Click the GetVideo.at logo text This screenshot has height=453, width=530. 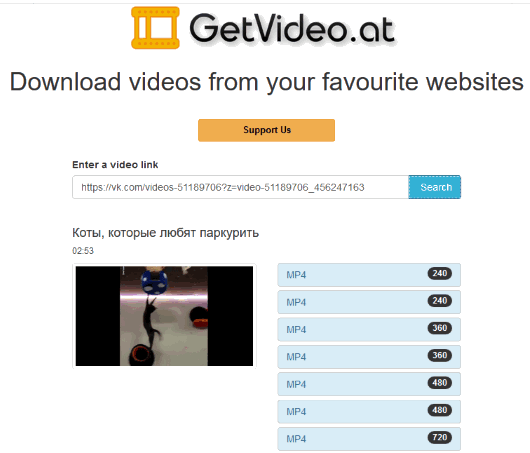coord(292,28)
